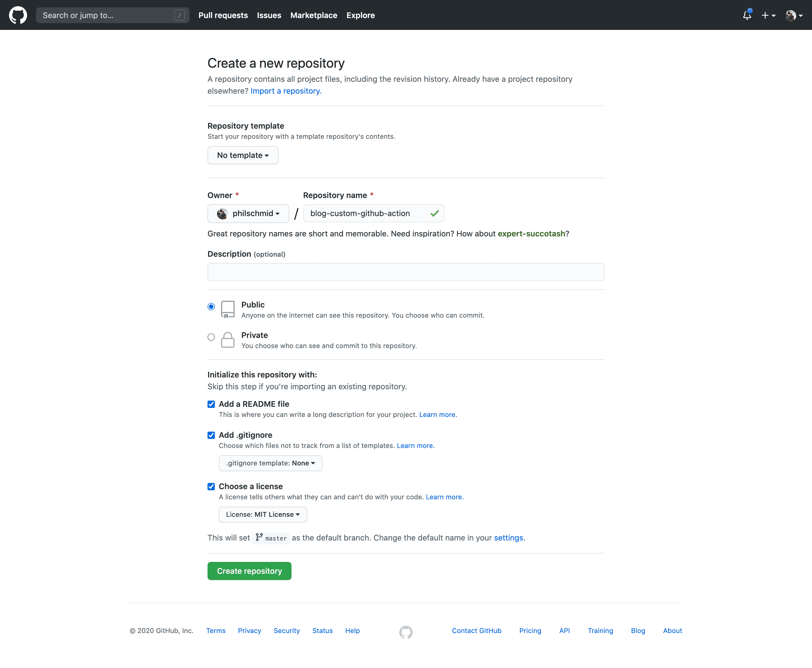This screenshot has width=812, height=668.
Task: Click the Public option label
Action: (x=253, y=305)
